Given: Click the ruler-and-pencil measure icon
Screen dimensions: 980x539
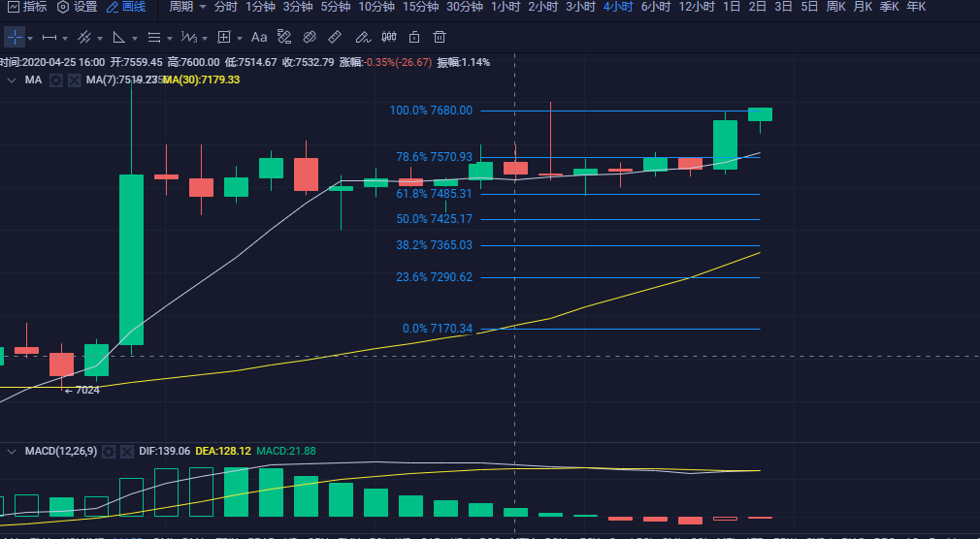Looking at the screenshot, I should click(x=284, y=38).
